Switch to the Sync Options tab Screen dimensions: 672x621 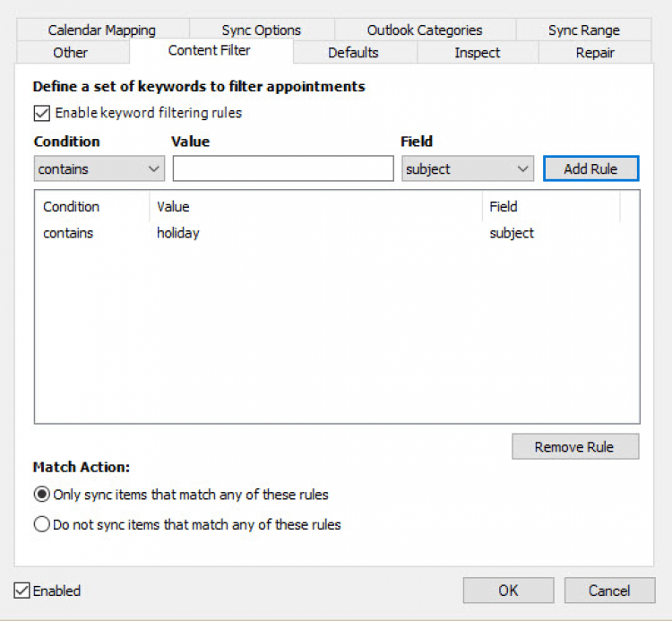[x=262, y=30]
